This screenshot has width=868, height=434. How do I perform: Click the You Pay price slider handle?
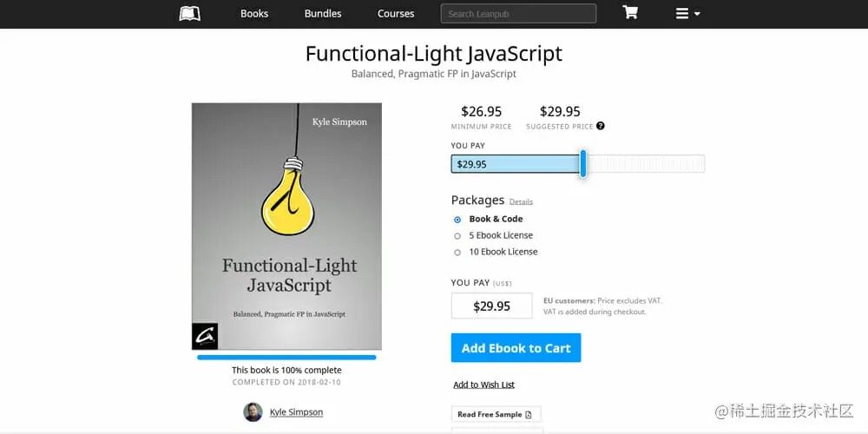click(x=583, y=164)
